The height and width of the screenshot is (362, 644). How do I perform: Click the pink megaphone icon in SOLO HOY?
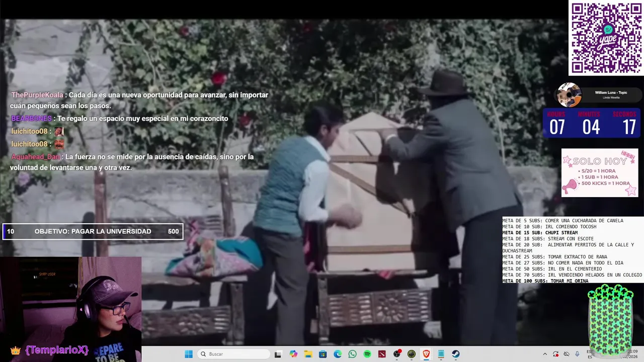click(x=570, y=187)
